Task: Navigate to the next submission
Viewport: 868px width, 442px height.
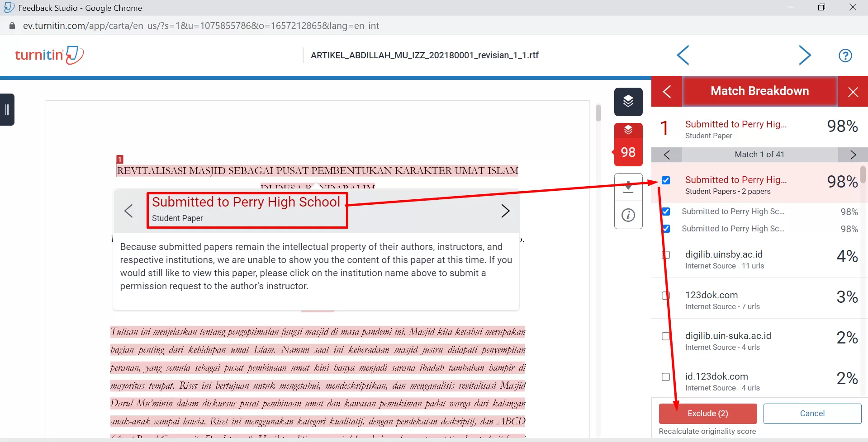Action: point(806,55)
